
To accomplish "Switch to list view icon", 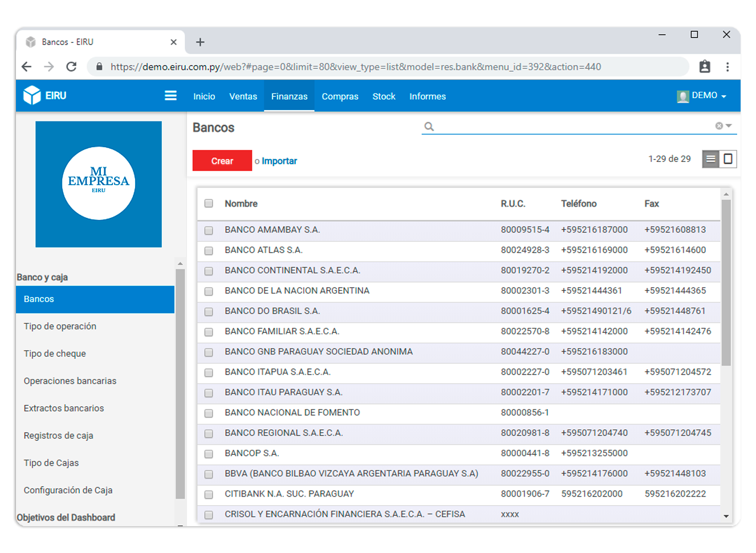I will pyautogui.click(x=710, y=159).
